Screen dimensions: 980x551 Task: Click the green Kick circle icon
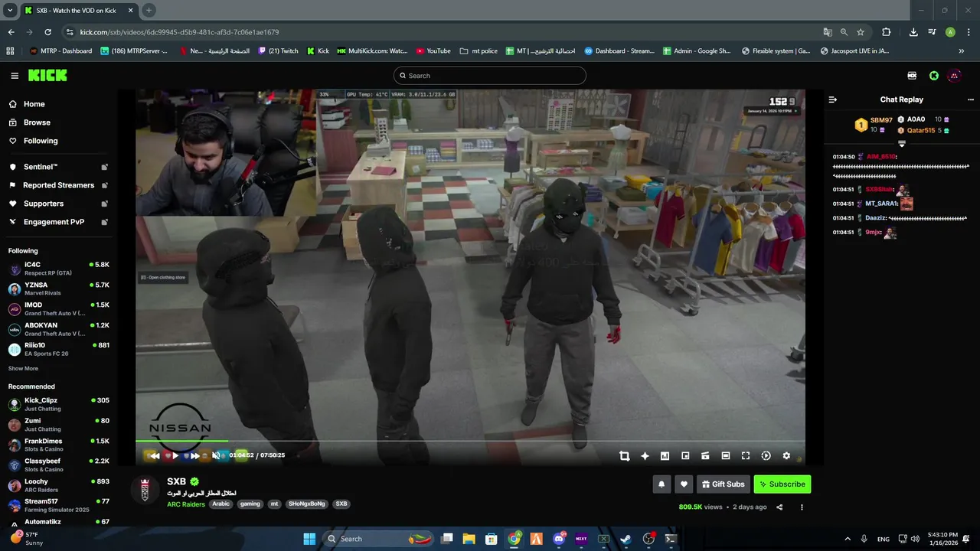tap(934, 76)
